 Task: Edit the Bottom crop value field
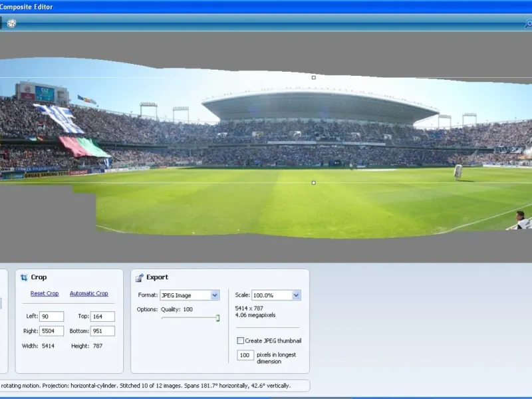[102, 331]
